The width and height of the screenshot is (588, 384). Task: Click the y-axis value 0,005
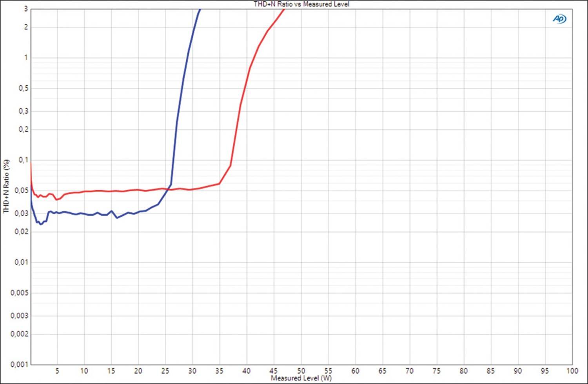coord(20,293)
